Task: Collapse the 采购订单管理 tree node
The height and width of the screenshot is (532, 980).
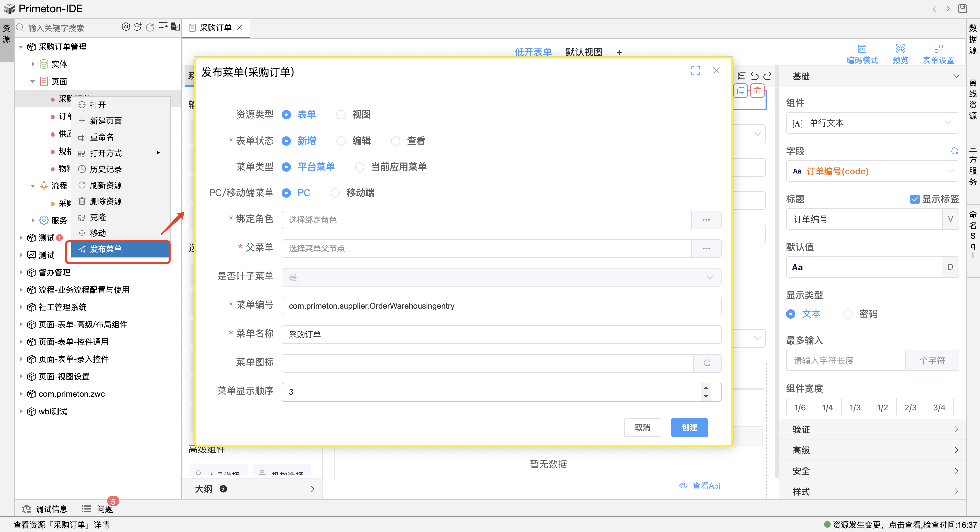Action: pyautogui.click(x=21, y=47)
